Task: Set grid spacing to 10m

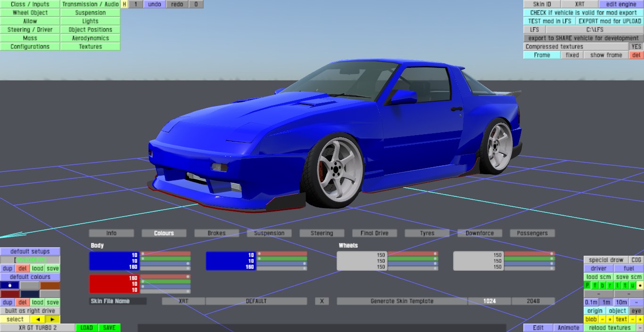Action: pyautogui.click(x=621, y=302)
